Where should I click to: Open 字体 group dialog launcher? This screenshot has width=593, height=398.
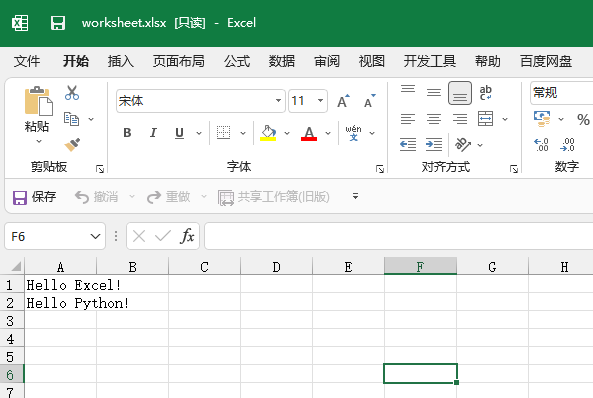pyautogui.click(x=380, y=169)
